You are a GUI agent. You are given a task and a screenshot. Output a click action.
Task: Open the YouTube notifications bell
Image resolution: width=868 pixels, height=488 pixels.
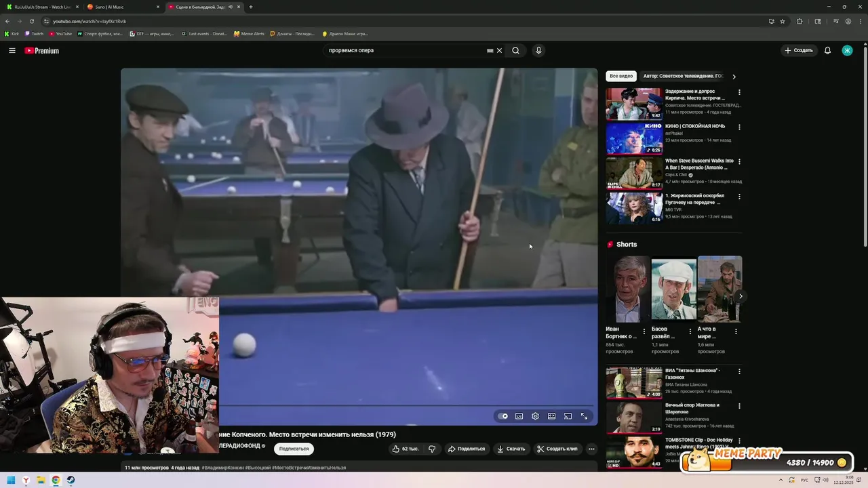(827, 50)
